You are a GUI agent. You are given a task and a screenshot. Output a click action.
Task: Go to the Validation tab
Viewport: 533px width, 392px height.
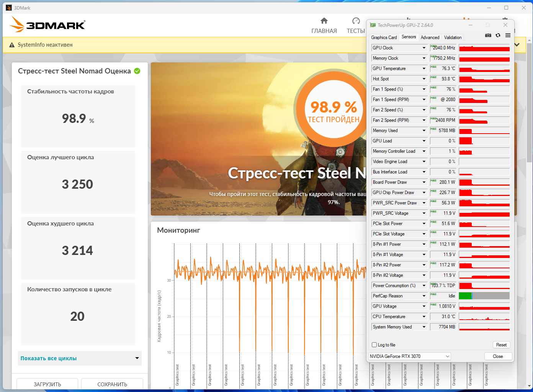(453, 38)
